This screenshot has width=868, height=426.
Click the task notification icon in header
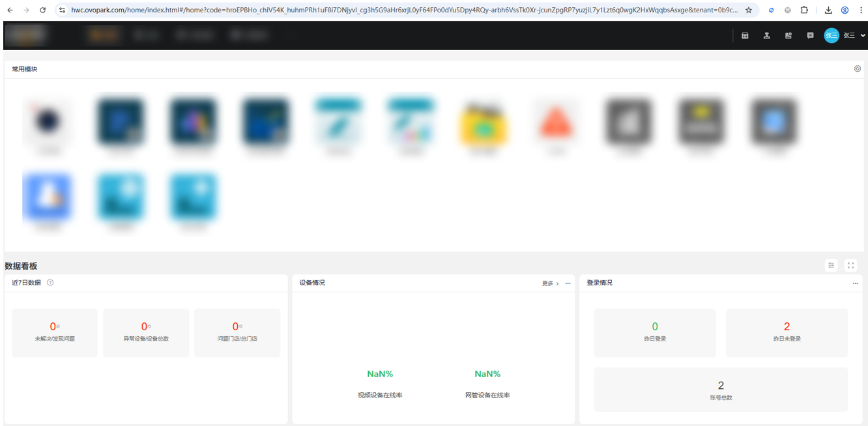point(788,36)
